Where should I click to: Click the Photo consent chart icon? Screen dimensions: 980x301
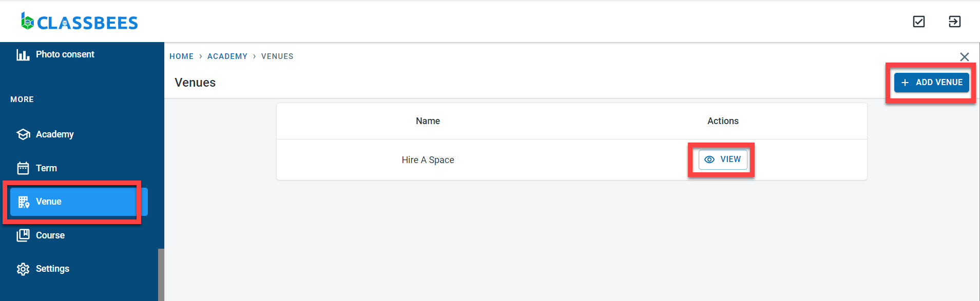23,55
